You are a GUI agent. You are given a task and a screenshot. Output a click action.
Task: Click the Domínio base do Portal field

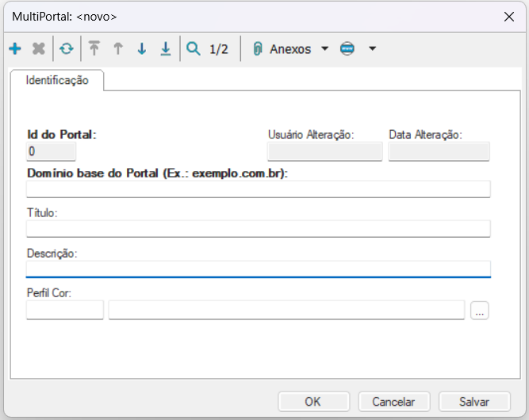click(x=258, y=189)
